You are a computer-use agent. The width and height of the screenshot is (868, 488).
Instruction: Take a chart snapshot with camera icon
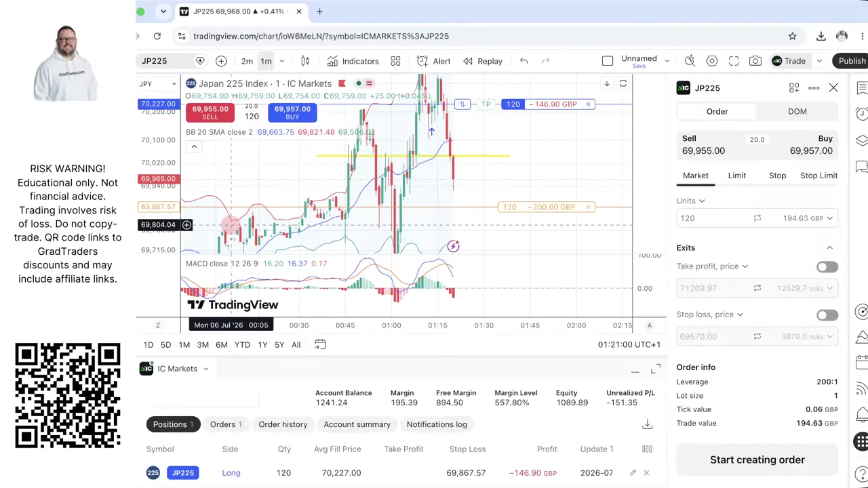[755, 61]
